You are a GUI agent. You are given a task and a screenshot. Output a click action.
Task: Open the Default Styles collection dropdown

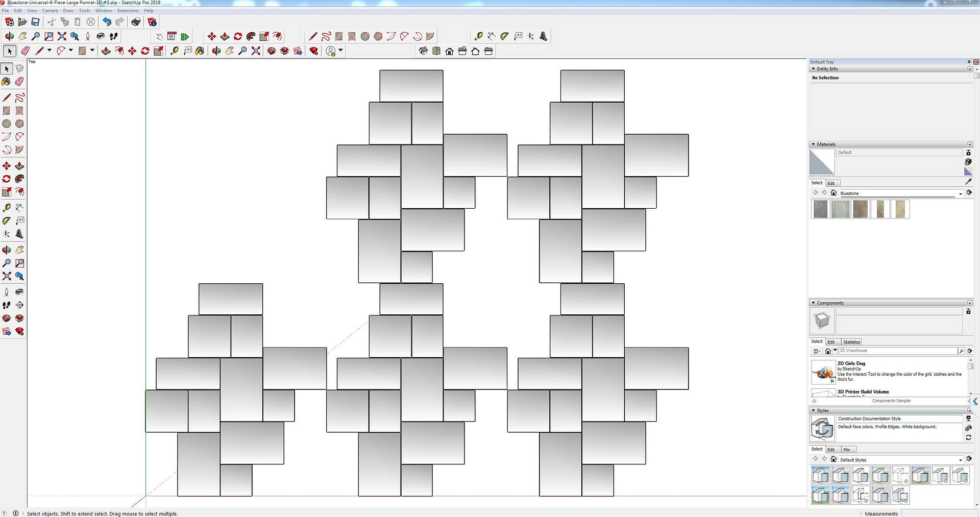click(x=960, y=460)
